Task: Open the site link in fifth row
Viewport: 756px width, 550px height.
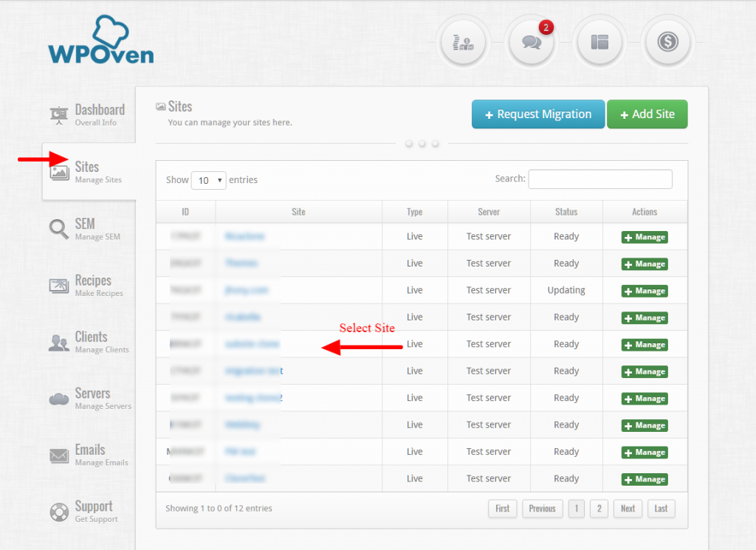Action: pyautogui.click(x=252, y=344)
